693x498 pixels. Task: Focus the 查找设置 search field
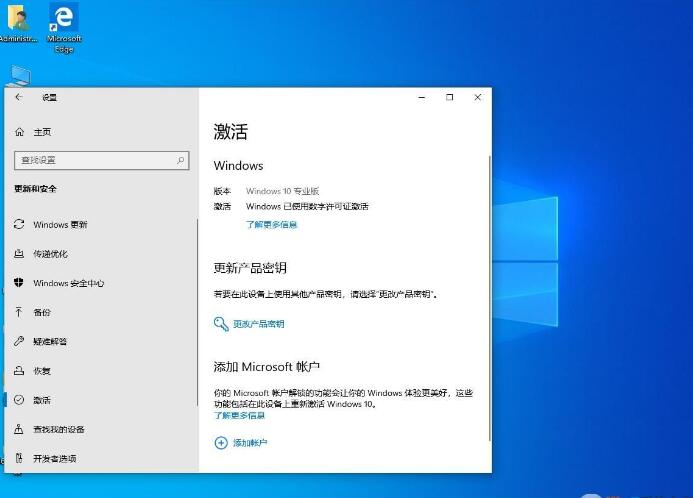(102, 160)
